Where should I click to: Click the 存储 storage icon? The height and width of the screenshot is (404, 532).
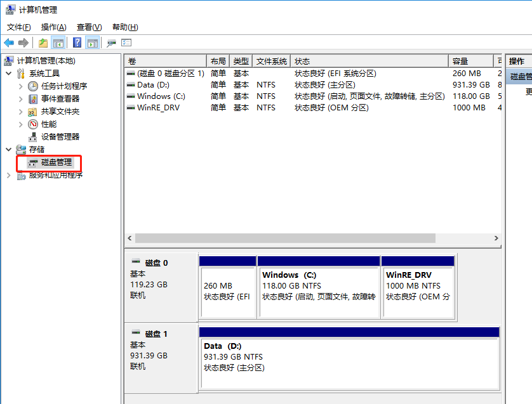[x=21, y=150]
